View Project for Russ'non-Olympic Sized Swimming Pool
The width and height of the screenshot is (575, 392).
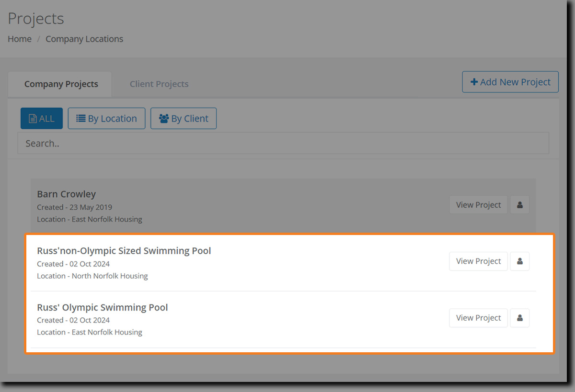[x=478, y=261]
